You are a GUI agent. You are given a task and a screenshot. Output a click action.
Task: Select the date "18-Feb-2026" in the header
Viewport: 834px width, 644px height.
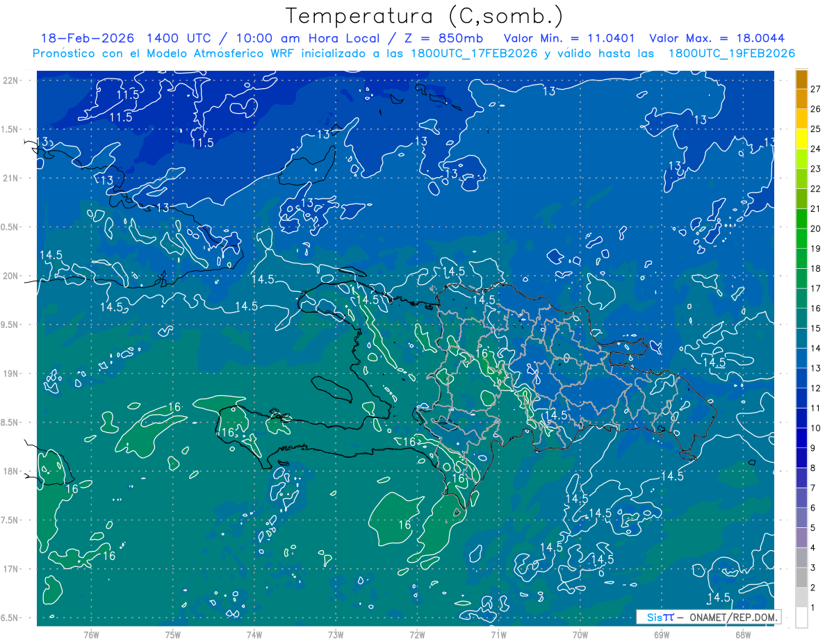87,38
